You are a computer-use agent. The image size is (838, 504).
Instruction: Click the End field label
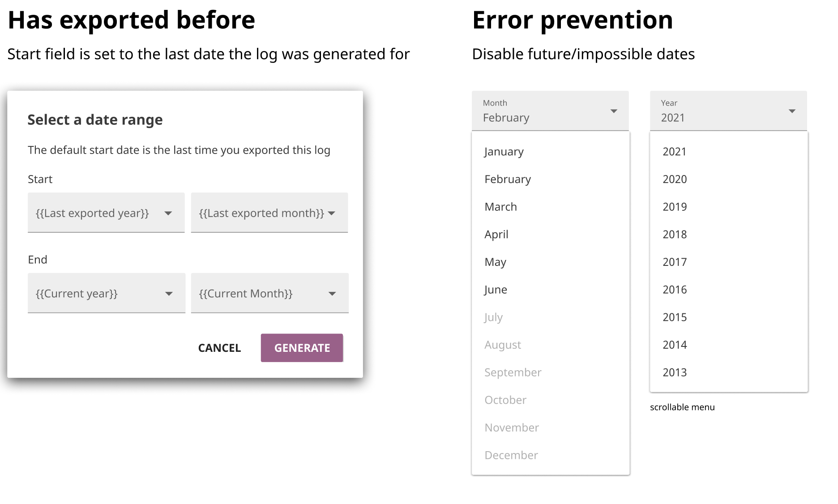pyautogui.click(x=38, y=259)
